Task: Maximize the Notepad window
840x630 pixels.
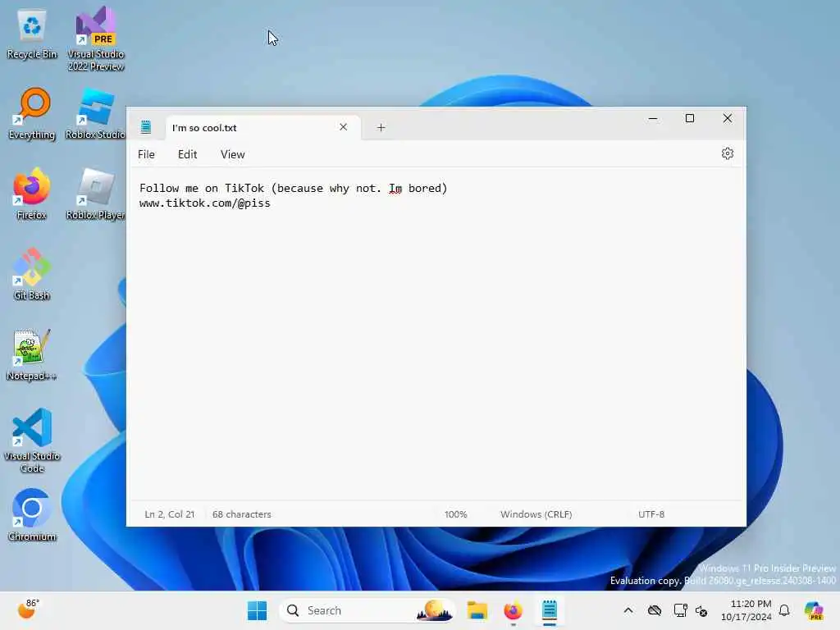Action: 690,118
